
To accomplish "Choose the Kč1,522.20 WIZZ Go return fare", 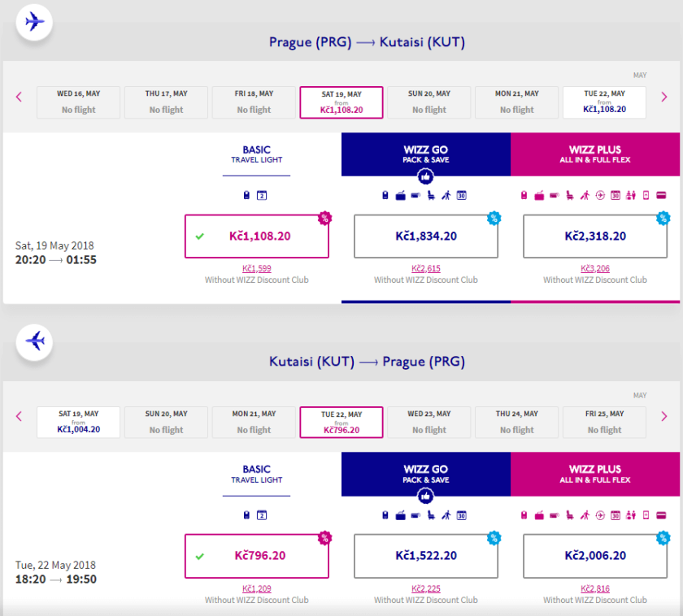I will [425, 556].
